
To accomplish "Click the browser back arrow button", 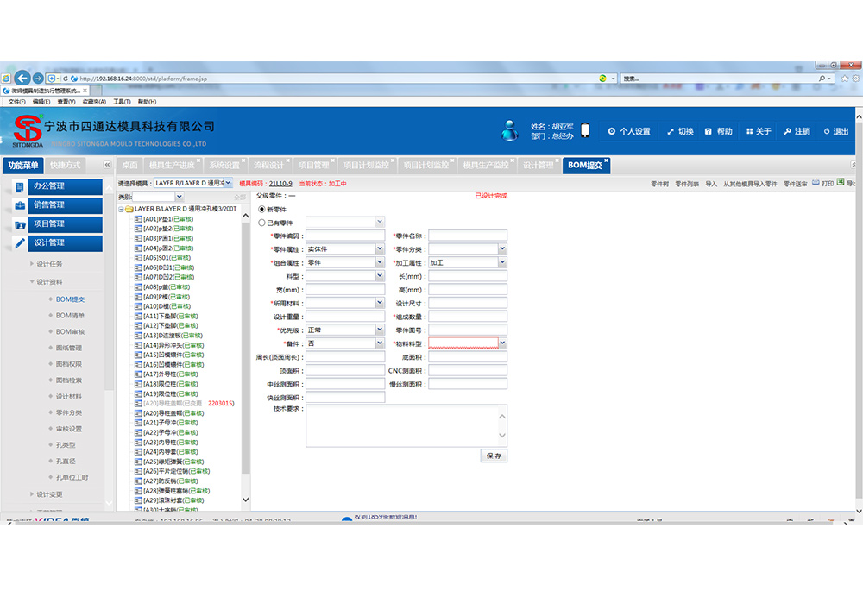I will pyautogui.click(x=22, y=79).
